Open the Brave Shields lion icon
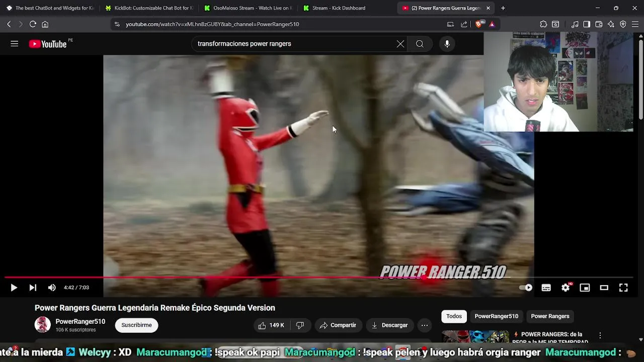 (x=479, y=24)
